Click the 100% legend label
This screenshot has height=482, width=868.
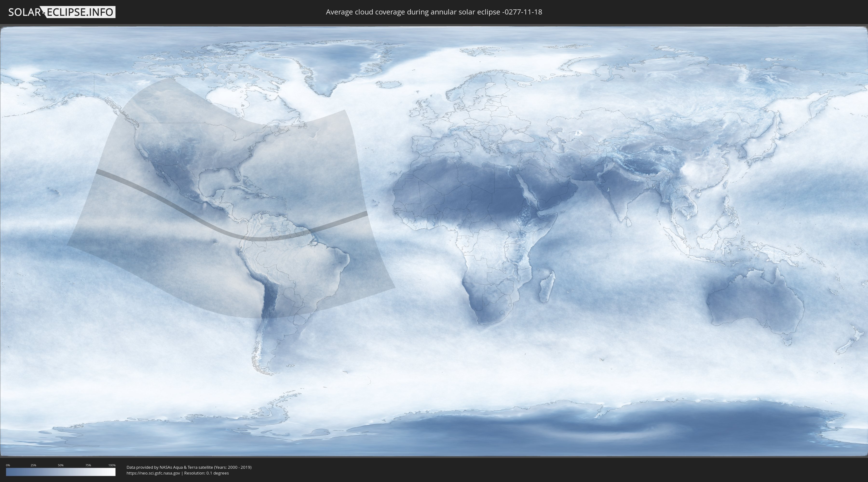click(x=112, y=465)
